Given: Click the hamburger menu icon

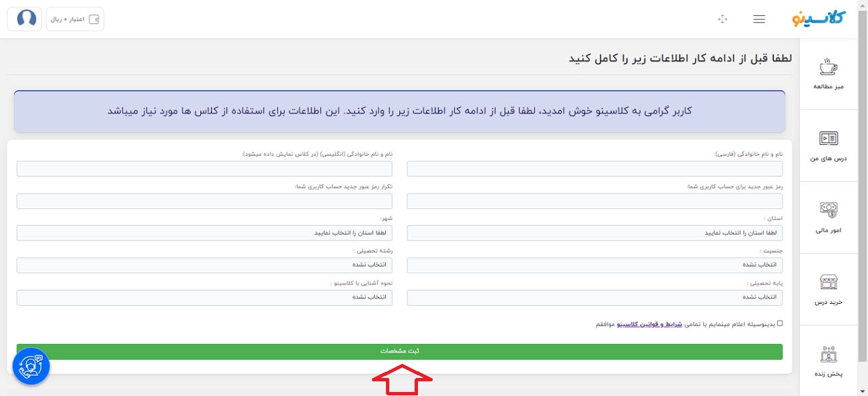Looking at the screenshot, I should 759,19.
